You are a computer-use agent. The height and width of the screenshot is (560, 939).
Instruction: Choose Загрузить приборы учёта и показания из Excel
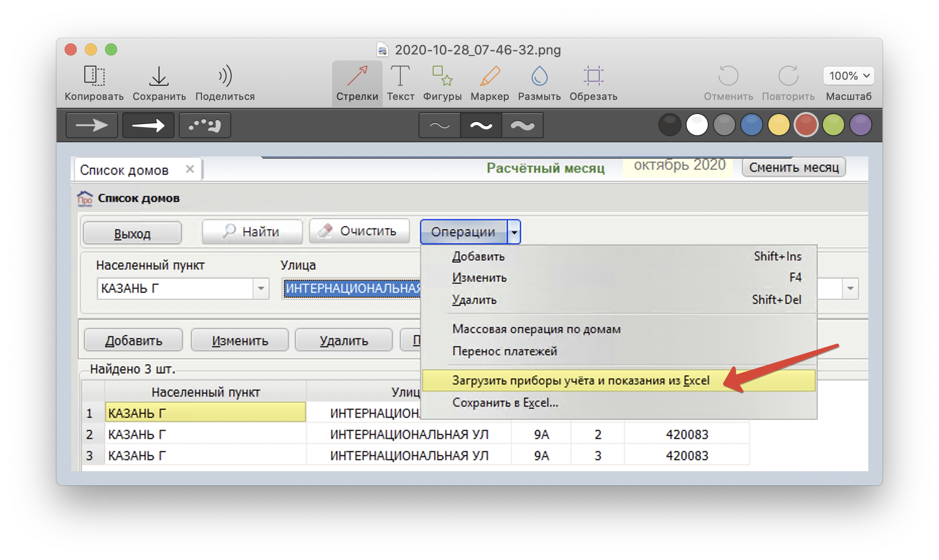point(619,380)
